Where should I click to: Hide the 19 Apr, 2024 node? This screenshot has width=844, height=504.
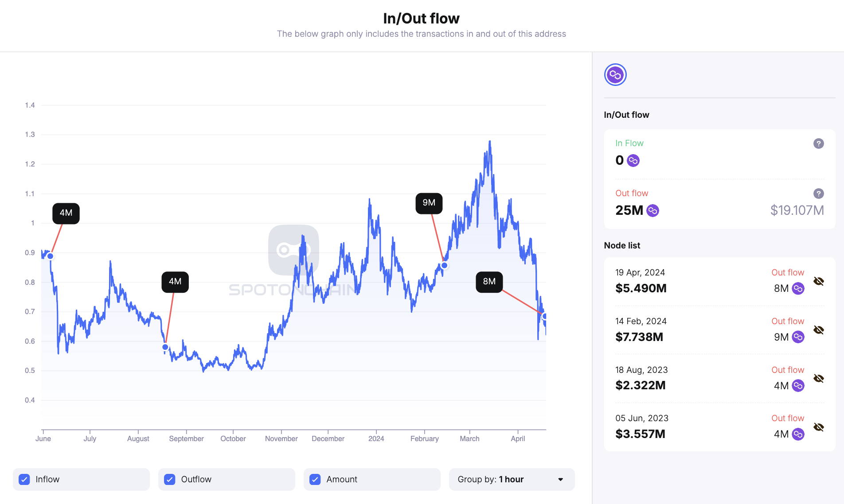[819, 281]
